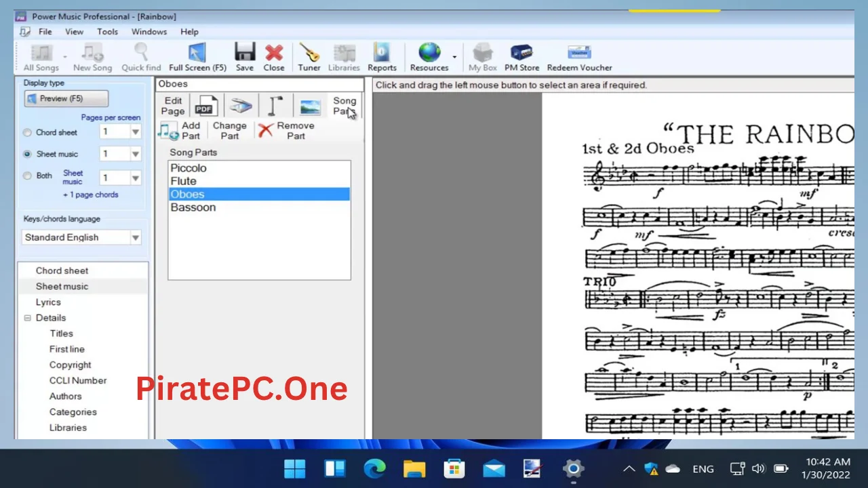Open the Windows menu
Image resolution: width=868 pixels, height=488 pixels.
pyautogui.click(x=149, y=32)
